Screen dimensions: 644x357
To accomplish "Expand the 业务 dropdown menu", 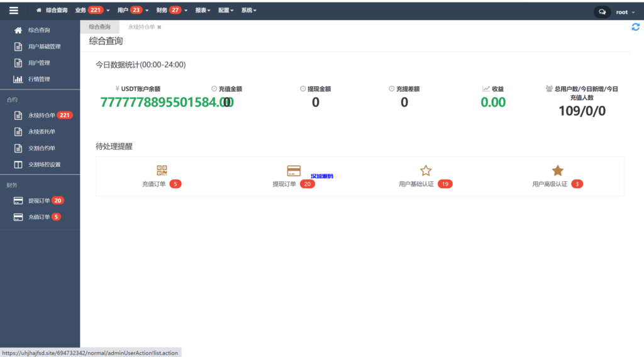I will [92, 11].
